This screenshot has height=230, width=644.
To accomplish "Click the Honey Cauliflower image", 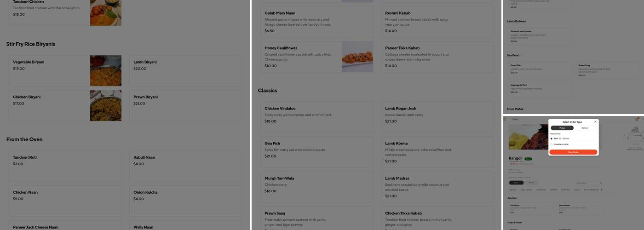I will [357, 57].
